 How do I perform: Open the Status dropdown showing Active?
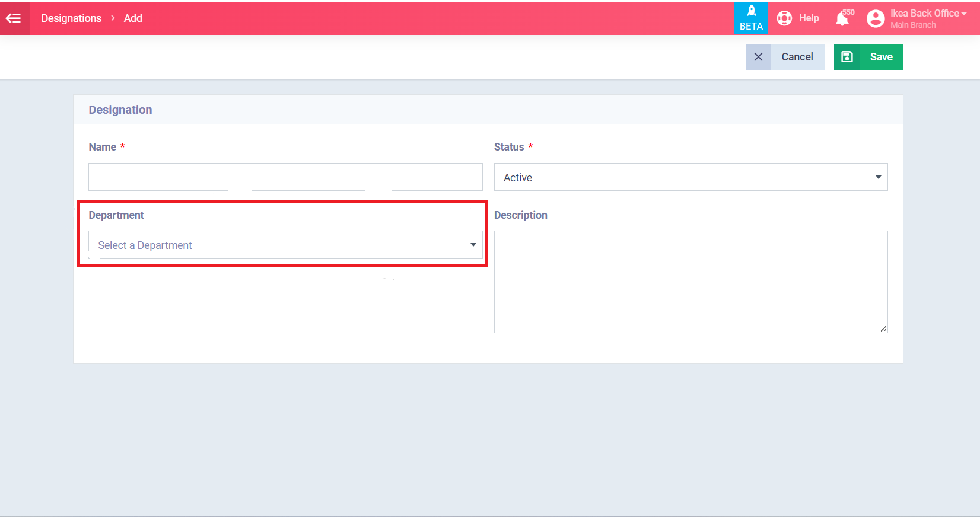(691, 177)
